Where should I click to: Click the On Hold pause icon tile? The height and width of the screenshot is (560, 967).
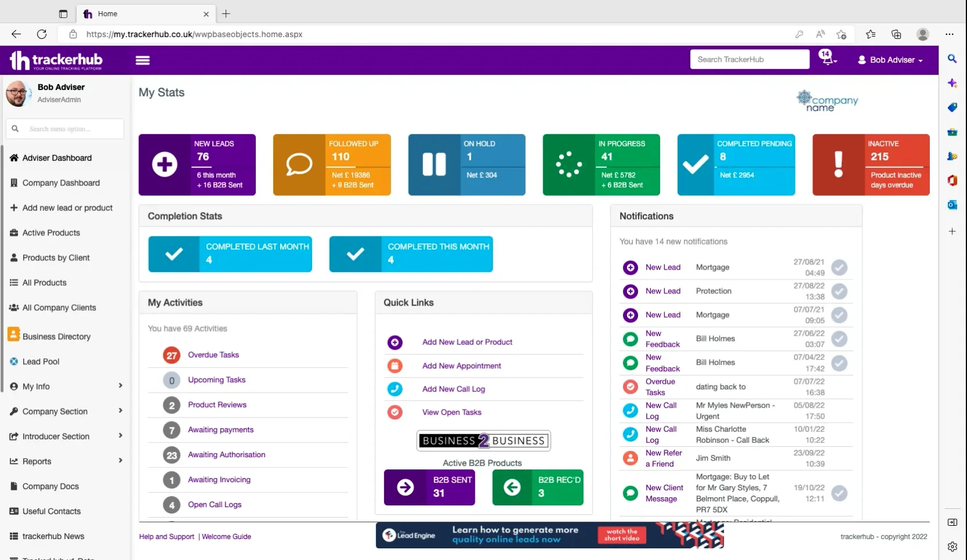(x=467, y=165)
